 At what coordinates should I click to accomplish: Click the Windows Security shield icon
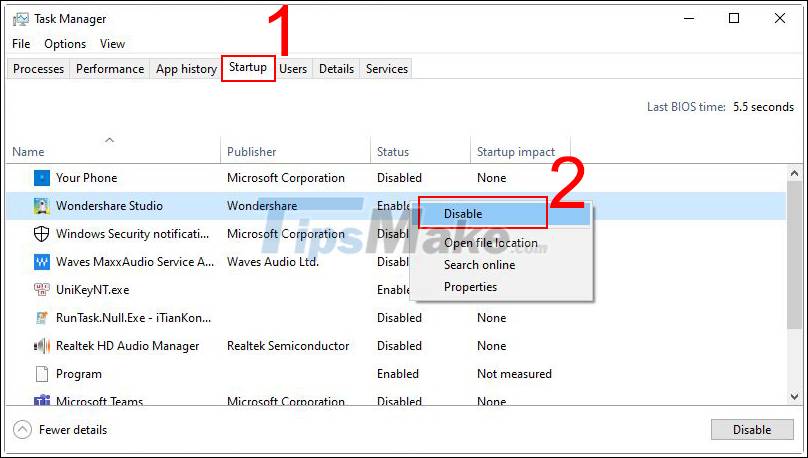point(42,234)
